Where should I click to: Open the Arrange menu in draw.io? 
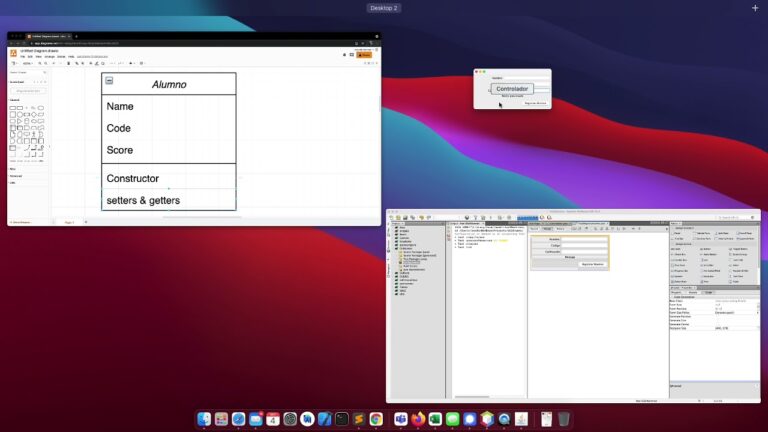tap(49, 57)
